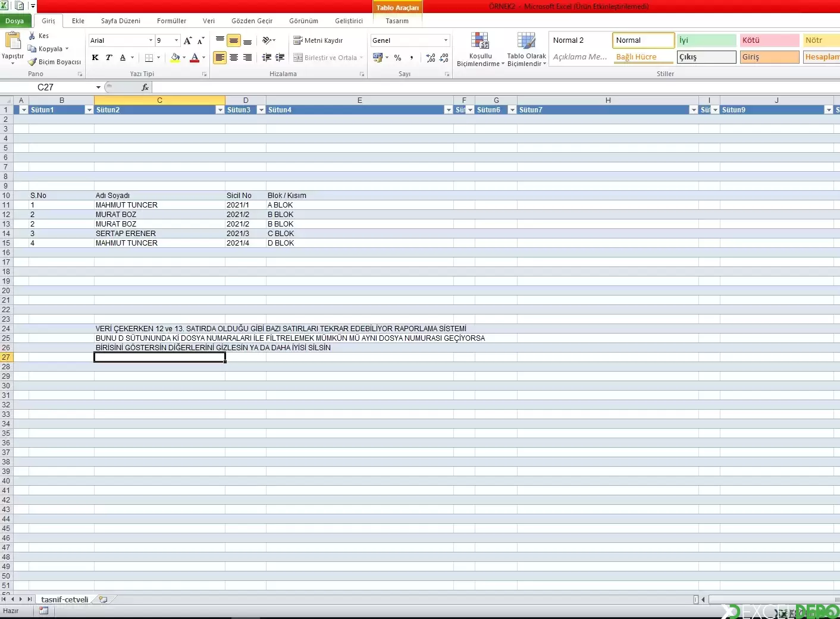
Task: Open the text orientation icon
Action: 267,40
